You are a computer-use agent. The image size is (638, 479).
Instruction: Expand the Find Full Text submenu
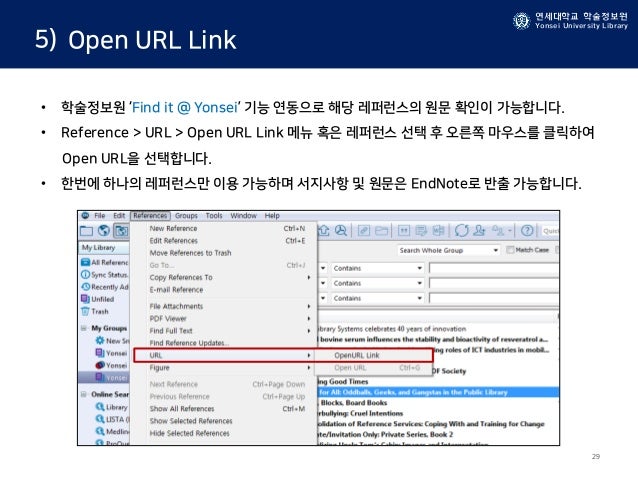point(225,331)
